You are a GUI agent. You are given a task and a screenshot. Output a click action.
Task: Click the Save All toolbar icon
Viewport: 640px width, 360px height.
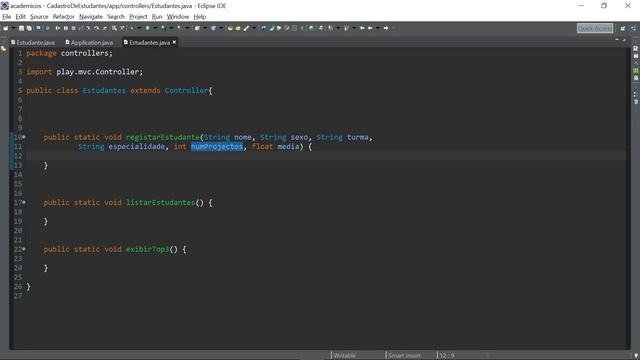[x=29, y=28]
